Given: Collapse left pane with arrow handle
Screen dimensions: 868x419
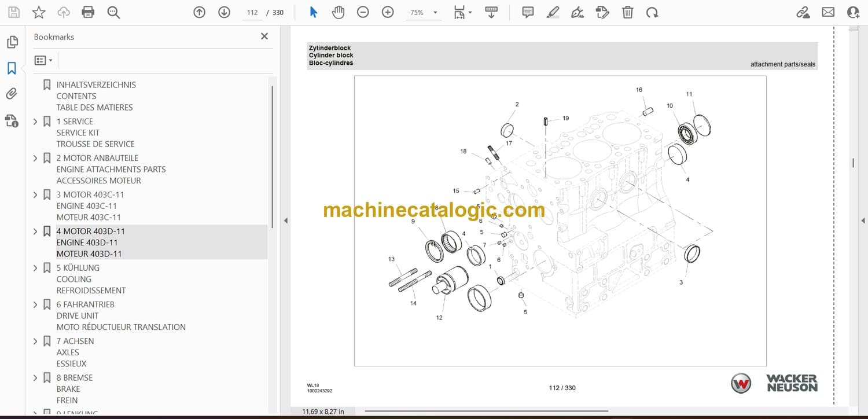Looking at the screenshot, I should 285,220.
